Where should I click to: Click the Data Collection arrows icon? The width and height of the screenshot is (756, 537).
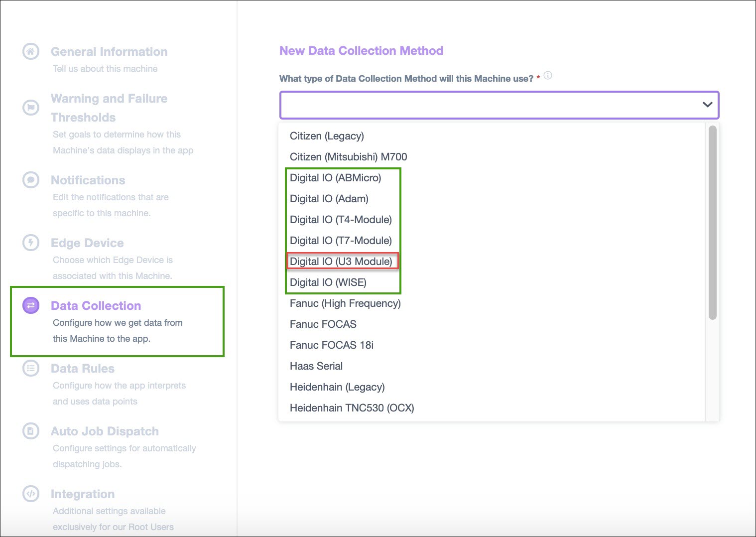31,305
